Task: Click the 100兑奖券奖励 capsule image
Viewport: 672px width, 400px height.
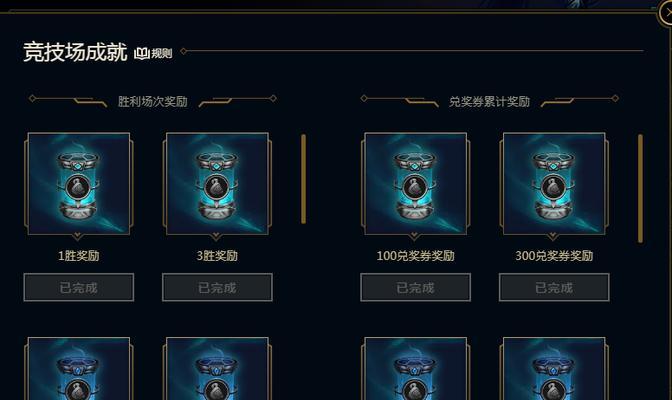Action: coord(415,183)
